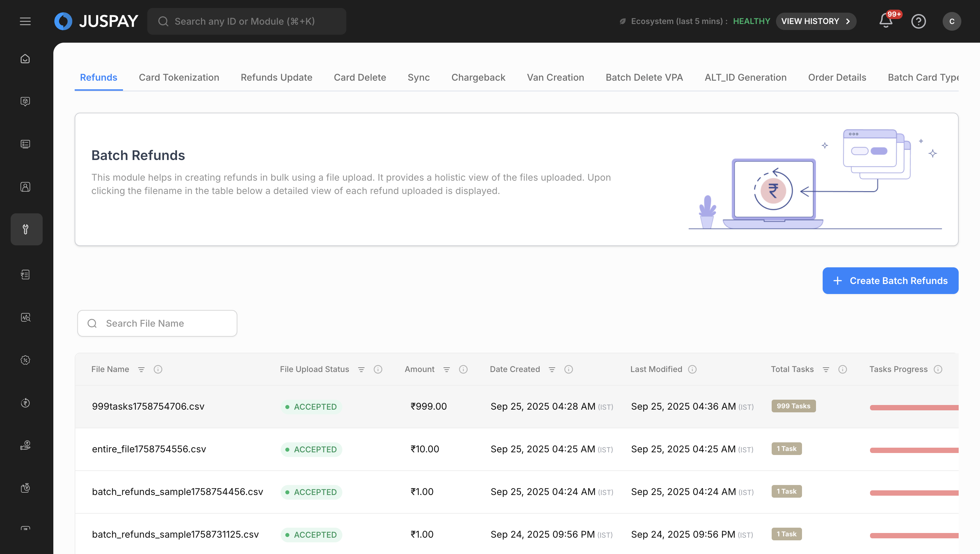Click VIEW HISTORY button
The image size is (980, 554).
pyautogui.click(x=816, y=21)
